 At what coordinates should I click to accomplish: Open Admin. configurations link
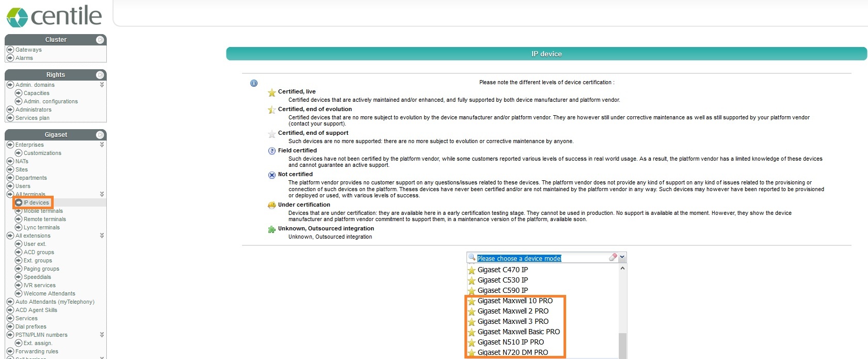51,101
